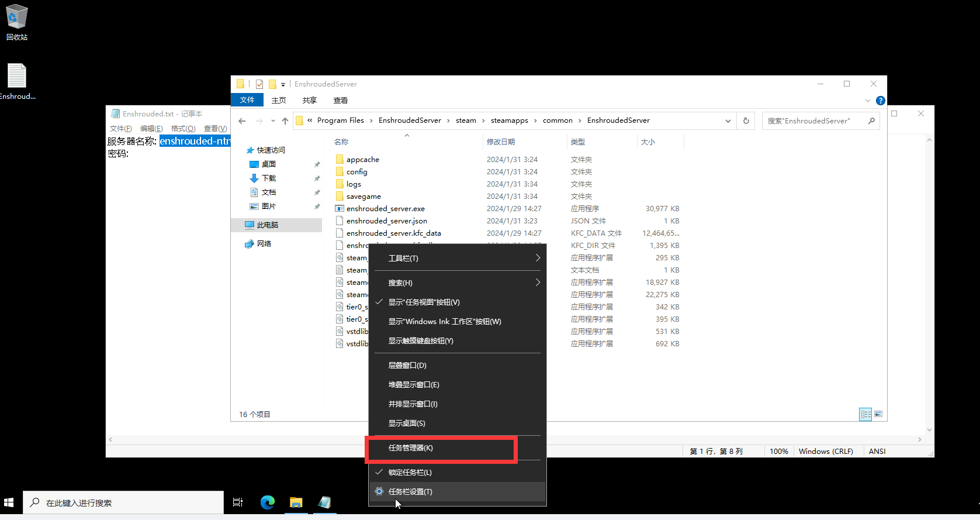Select enshrouded_server.kfc_data file
This screenshot has width=980, height=520.
393,233
